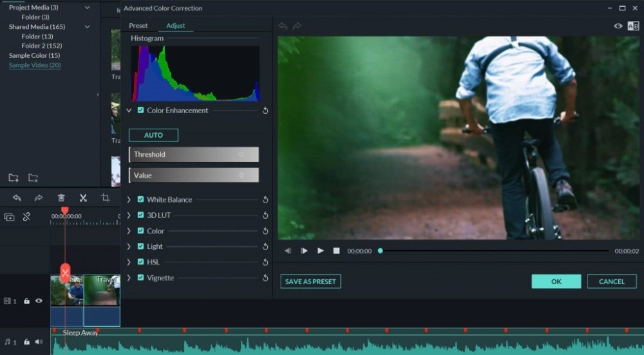The width and height of the screenshot is (644, 355).
Task: Select the split scissors tool
Action: tap(83, 198)
